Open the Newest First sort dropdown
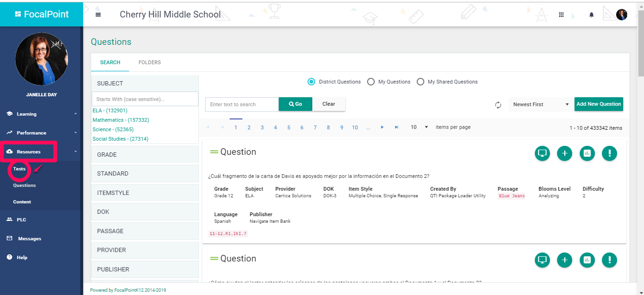Image resolution: width=644 pixels, height=295 pixels. point(541,104)
